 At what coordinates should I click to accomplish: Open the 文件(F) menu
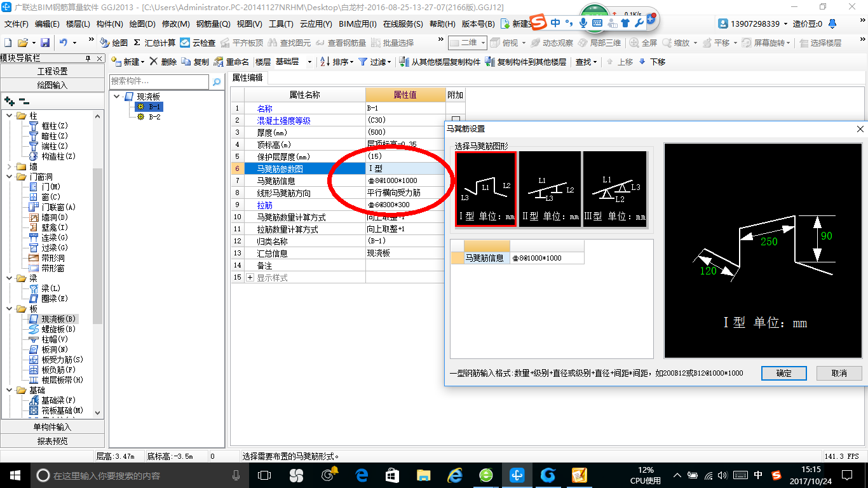(x=17, y=24)
